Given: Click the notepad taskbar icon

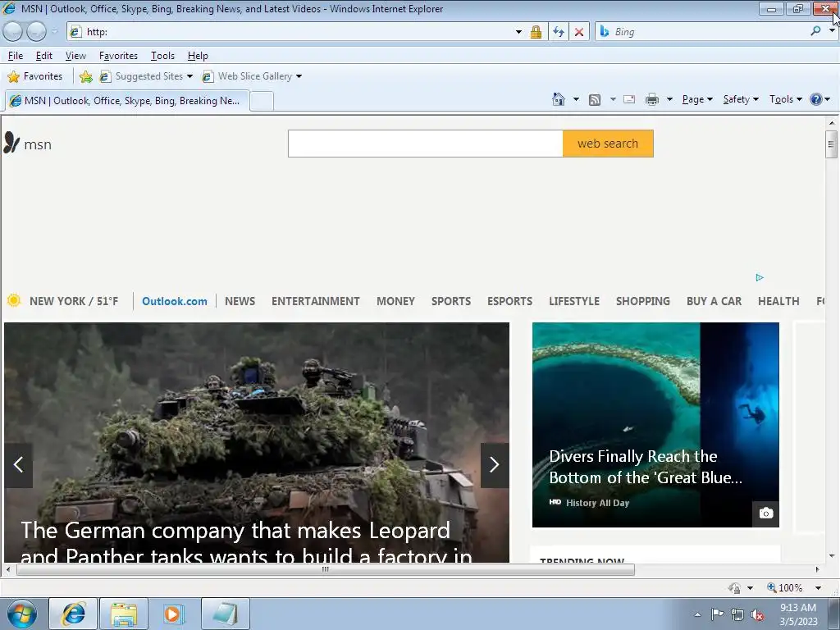Looking at the screenshot, I should (225, 614).
